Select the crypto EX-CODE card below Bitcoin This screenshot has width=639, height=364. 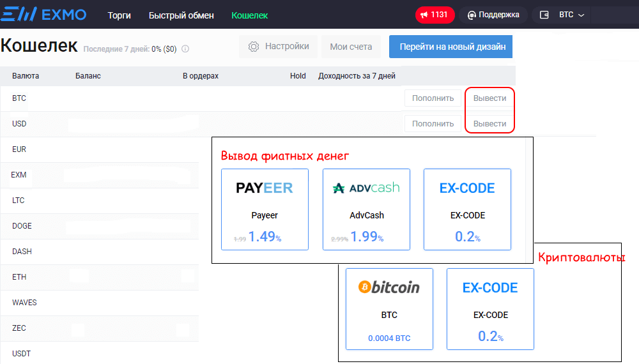(490, 308)
